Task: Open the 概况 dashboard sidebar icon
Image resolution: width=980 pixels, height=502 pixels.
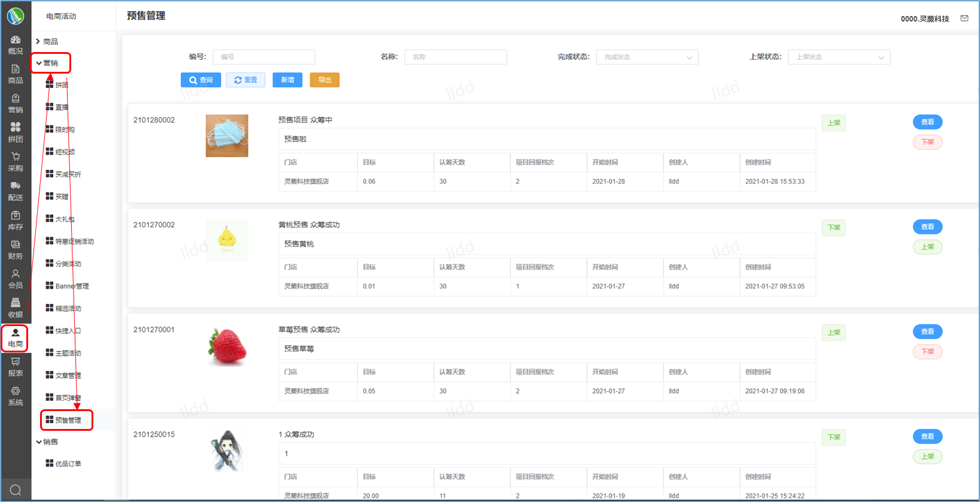Action: point(16,45)
